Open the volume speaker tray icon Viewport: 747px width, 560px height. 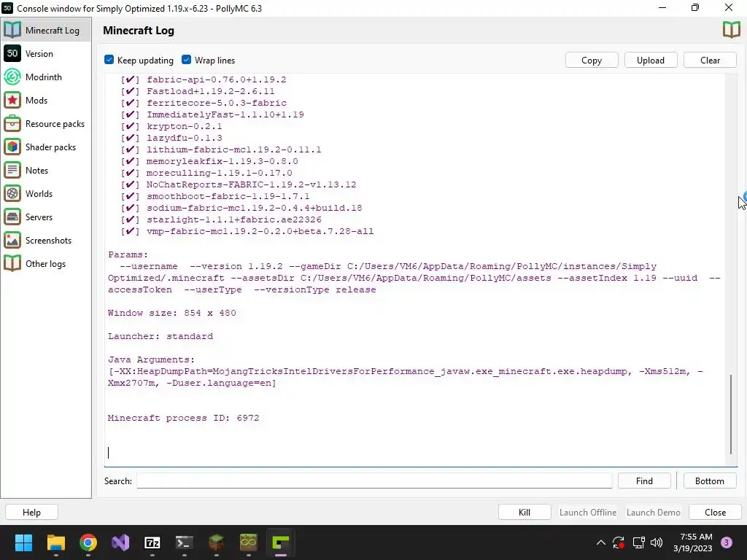[657, 542]
